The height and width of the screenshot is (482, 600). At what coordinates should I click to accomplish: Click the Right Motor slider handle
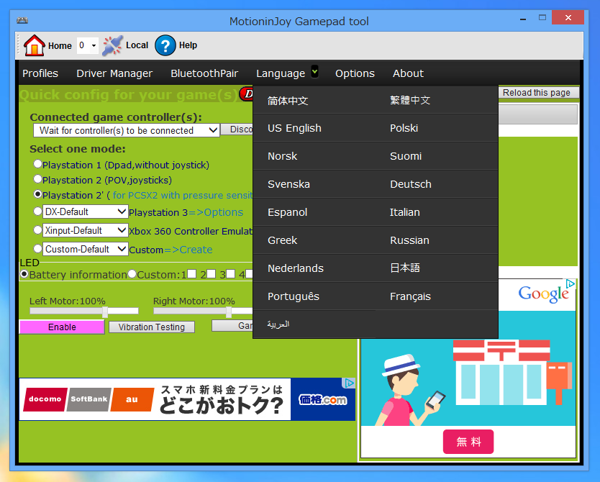pyautogui.click(x=228, y=311)
